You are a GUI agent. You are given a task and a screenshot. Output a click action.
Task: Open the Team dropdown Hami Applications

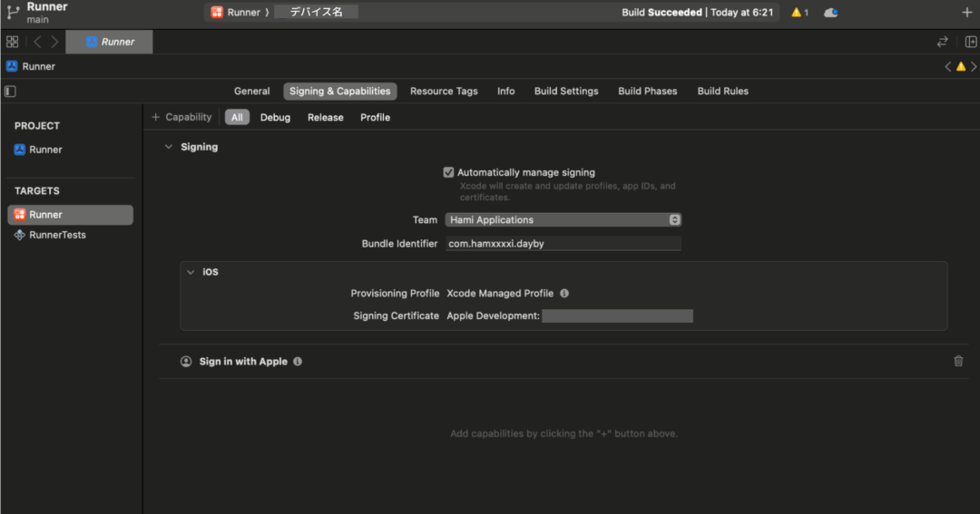pyautogui.click(x=563, y=220)
